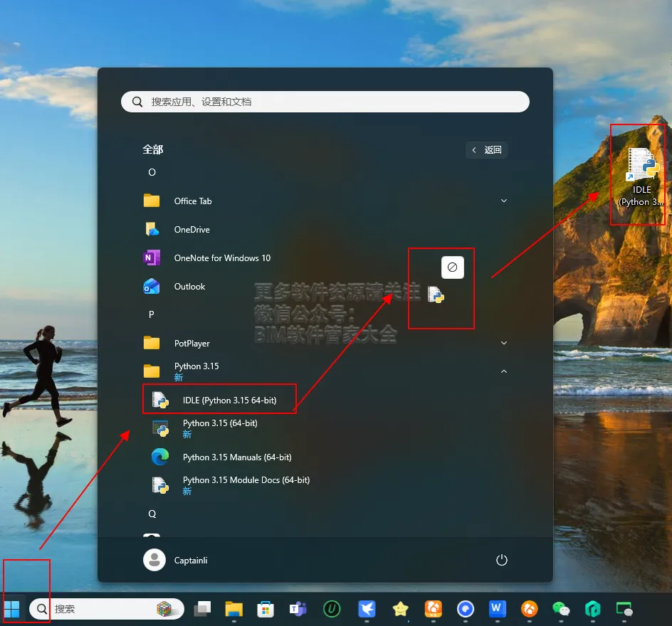
Task: Click the Start menu search field
Action: click(325, 102)
